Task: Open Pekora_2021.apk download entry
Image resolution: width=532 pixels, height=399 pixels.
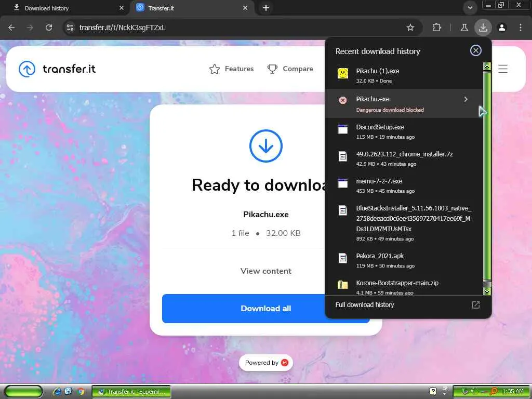Action: (404, 260)
